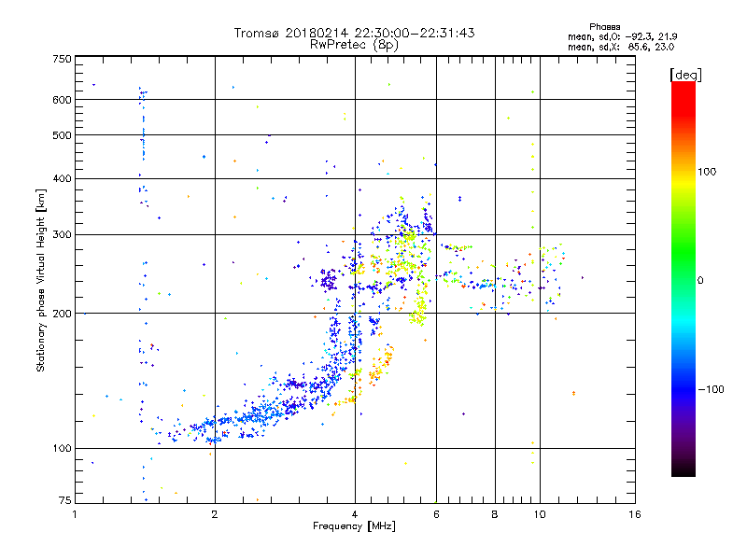Click the x-axis tick label "16"
Image resolution: width=747 pixels, height=560 pixels.
pos(635,514)
